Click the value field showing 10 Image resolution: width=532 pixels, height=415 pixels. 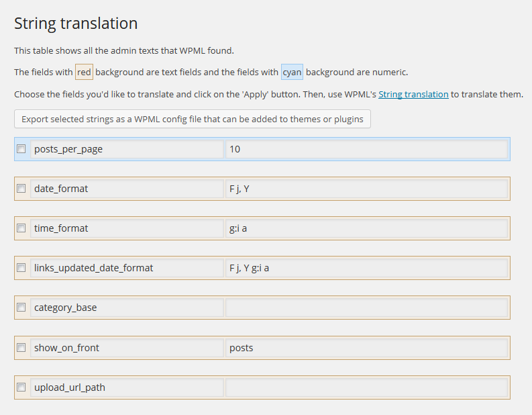point(367,149)
